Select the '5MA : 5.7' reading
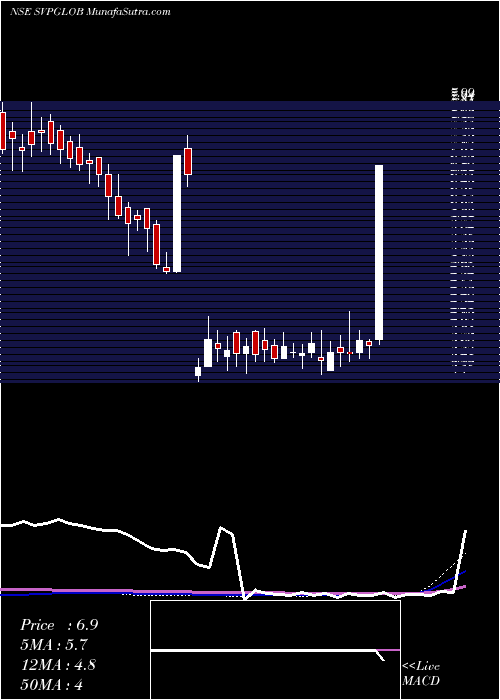This screenshot has height=700, width=500. click(54, 645)
